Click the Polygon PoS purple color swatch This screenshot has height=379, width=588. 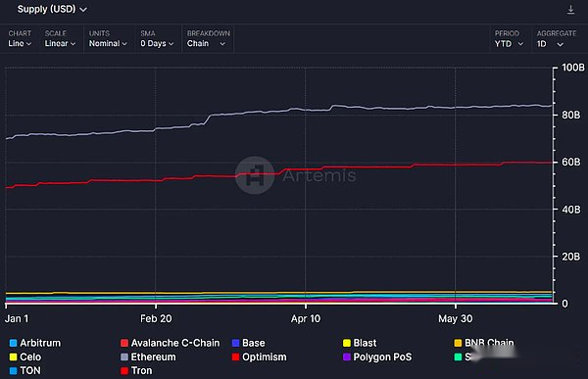pyautogui.click(x=347, y=356)
